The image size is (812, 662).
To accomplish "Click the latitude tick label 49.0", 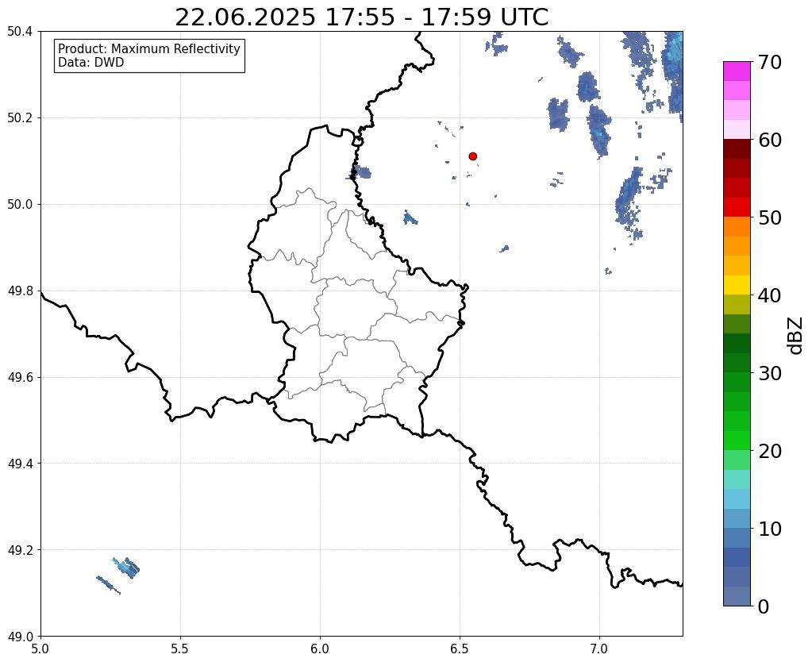I will click(20, 637).
